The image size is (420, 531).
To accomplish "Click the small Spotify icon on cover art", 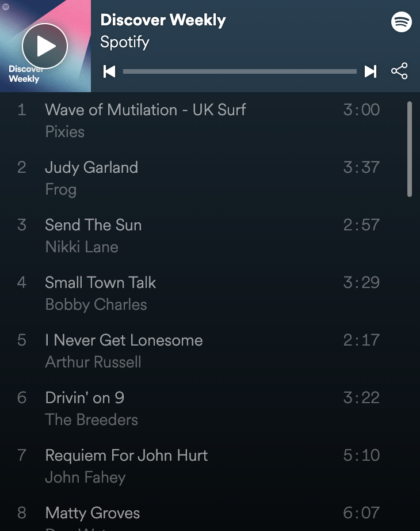I will coord(6,6).
